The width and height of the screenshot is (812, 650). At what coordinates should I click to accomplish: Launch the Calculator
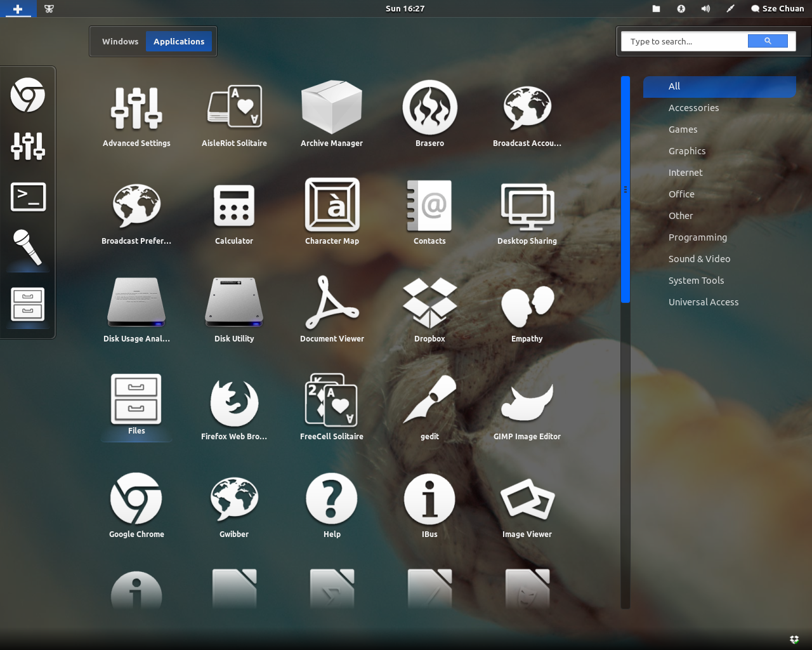tap(234, 213)
